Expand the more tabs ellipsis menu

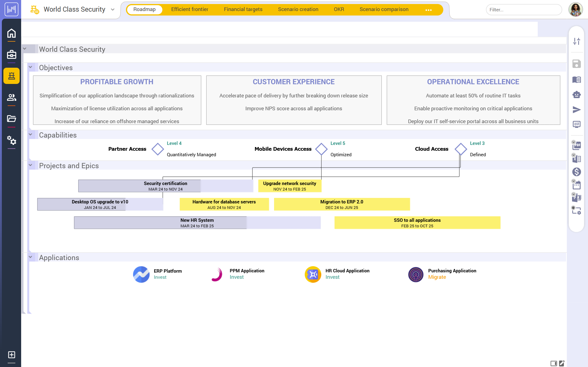[428, 9]
